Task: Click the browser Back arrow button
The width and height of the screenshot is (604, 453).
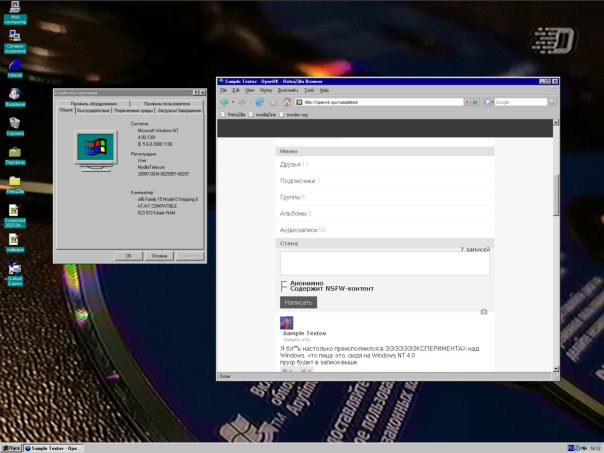Action: pyautogui.click(x=224, y=101)
